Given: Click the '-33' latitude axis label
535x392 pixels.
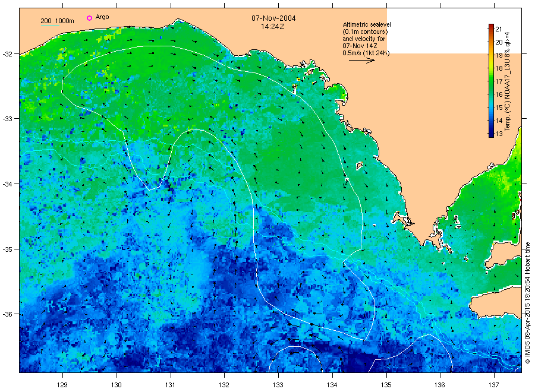Looking at the screenshot, I should [8, 119].
